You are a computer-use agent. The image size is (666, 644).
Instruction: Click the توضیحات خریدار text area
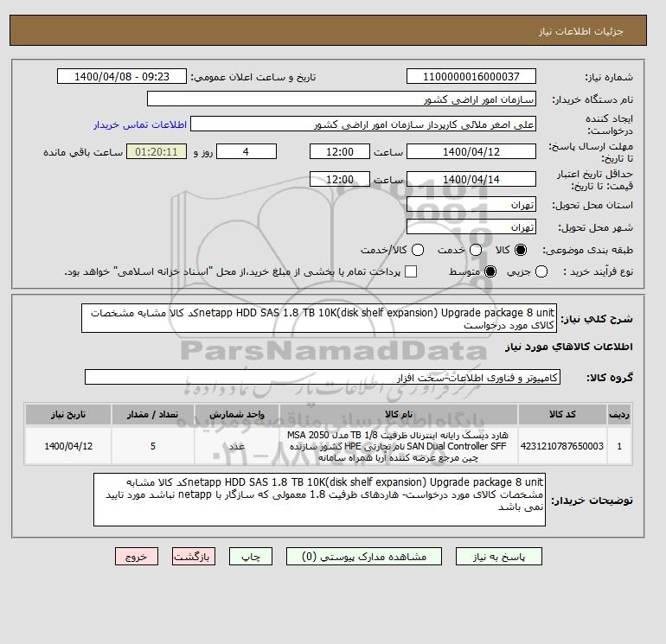tap(319, 500)
